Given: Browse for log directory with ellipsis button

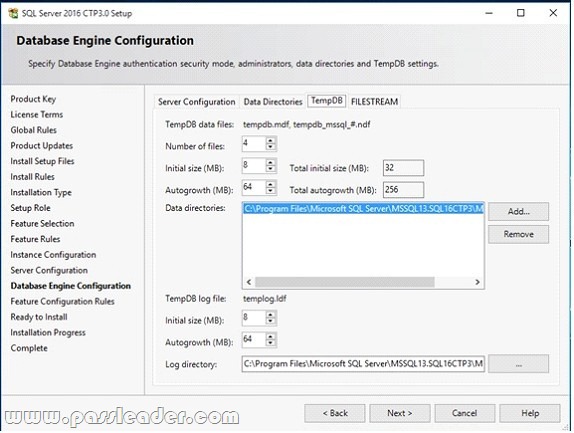Looking at the screenshot, I should [518, 364].
